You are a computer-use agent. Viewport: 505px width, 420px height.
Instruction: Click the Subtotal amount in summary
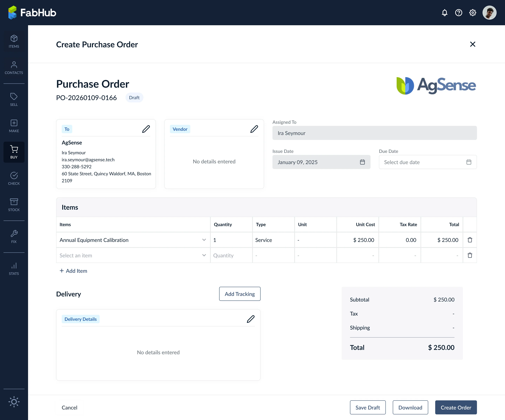[x=444, y=300]
